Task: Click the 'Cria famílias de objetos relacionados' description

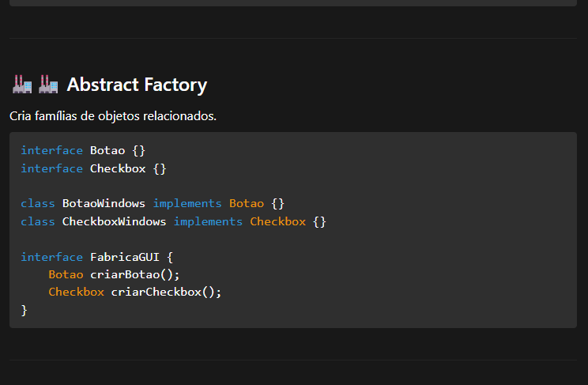Action: [113, 116]
